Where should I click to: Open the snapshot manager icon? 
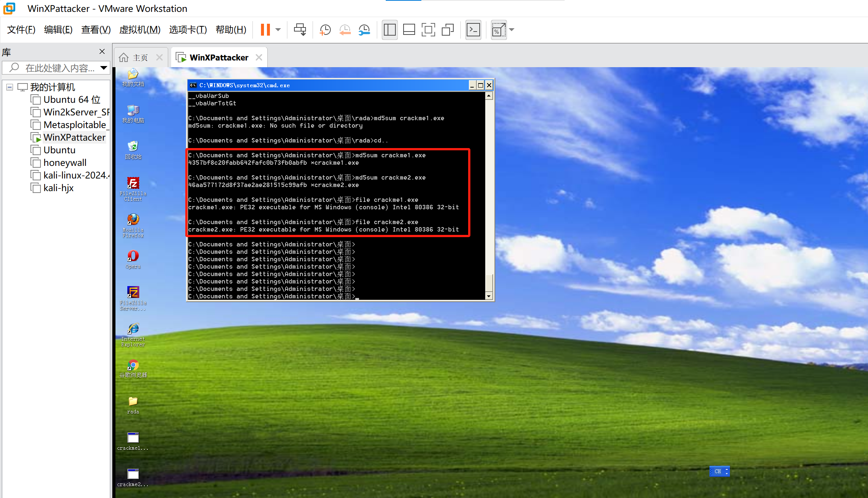point(365,30)
